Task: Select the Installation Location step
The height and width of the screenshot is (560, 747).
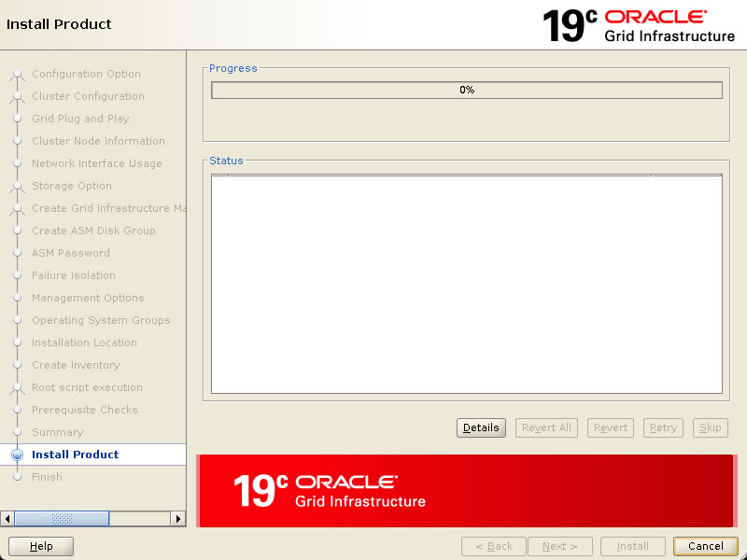Action: [x=84, y=343]
